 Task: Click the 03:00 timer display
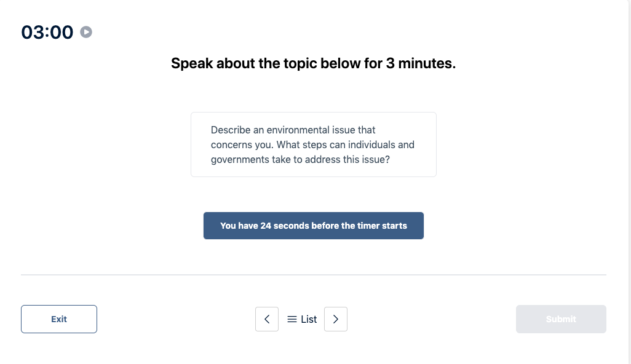47,32
